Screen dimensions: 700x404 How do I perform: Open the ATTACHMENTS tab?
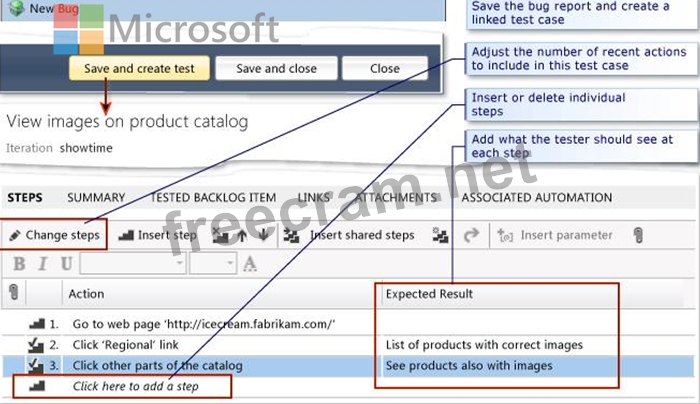coord(396,197)
